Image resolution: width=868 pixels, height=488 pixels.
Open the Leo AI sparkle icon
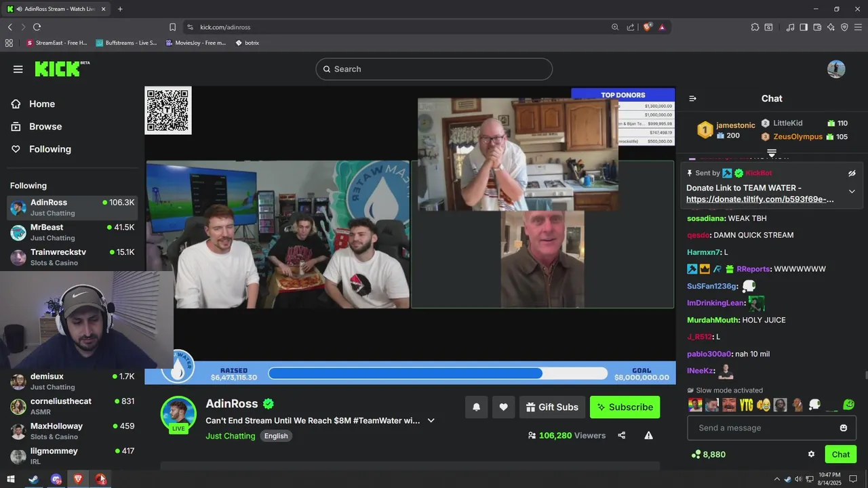831,27
